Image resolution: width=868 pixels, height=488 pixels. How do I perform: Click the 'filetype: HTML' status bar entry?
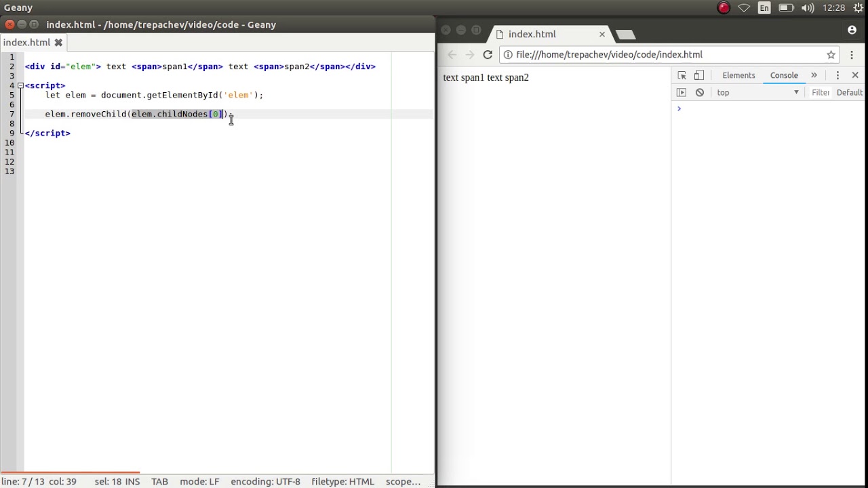(x=342, y=481)
